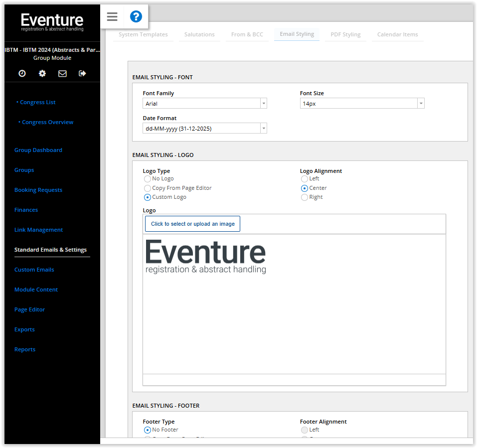
Task: Open Module Content in the sidebar
Action: pos(36,290)
